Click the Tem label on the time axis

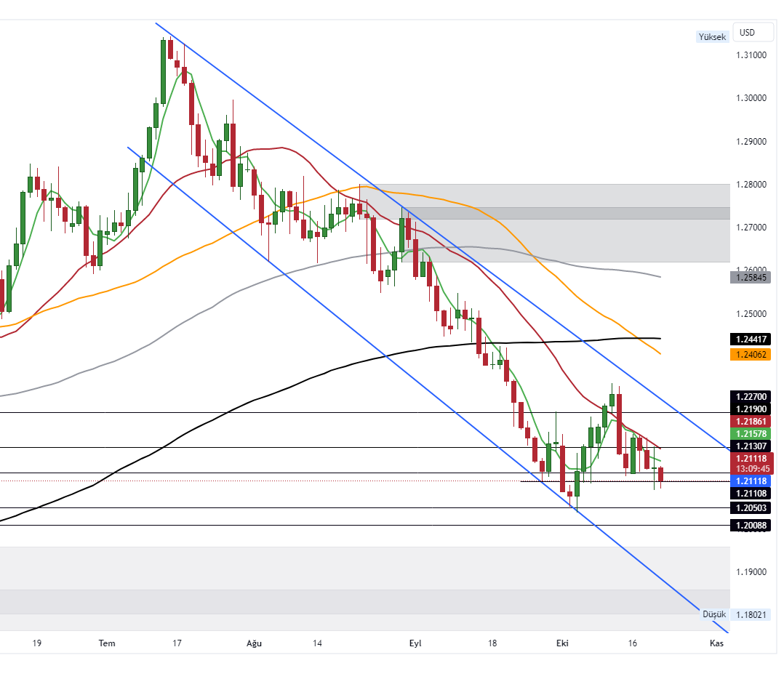[105, 643]
